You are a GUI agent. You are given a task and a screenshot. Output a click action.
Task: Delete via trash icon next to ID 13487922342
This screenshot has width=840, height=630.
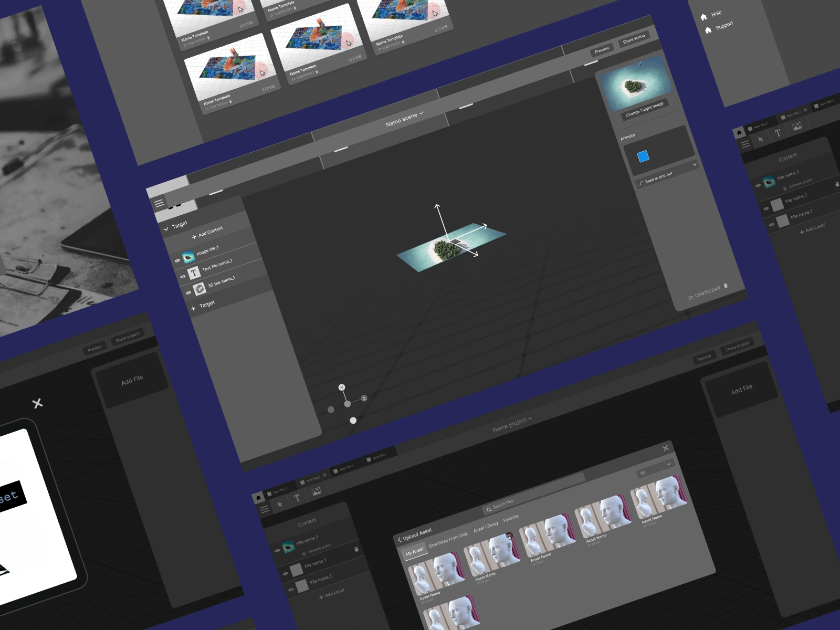[726, 286]
